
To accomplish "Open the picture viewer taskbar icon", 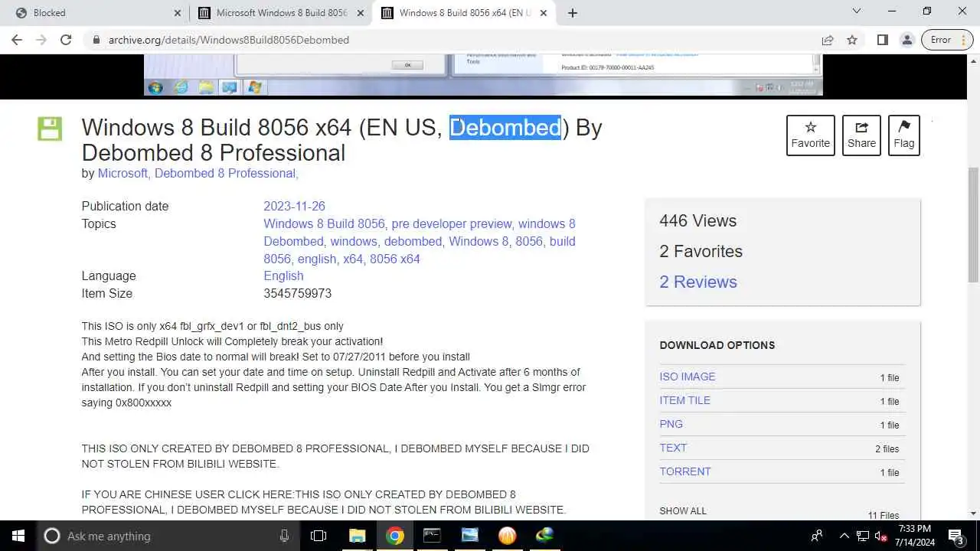I will point(469,536).
